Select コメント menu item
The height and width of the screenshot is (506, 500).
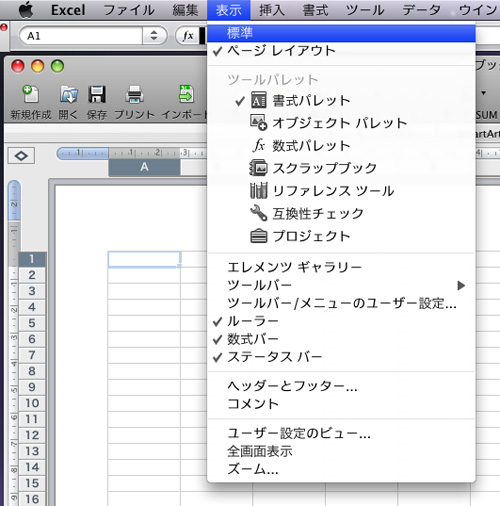click(x=341, y=404)
